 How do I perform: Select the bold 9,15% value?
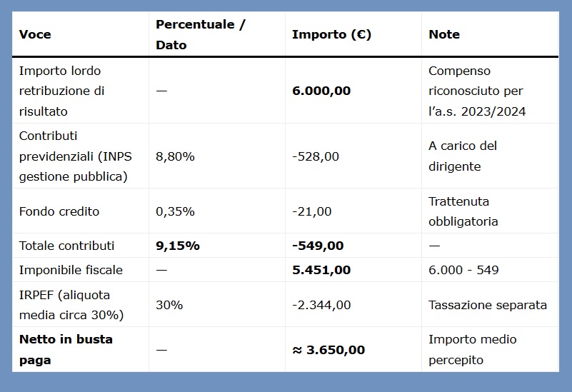pos(177,246)
